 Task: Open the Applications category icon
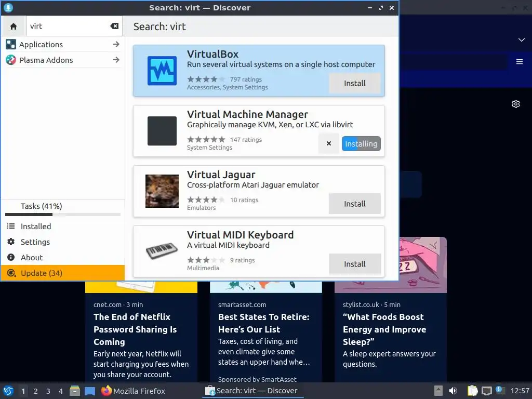click(11, 45)
